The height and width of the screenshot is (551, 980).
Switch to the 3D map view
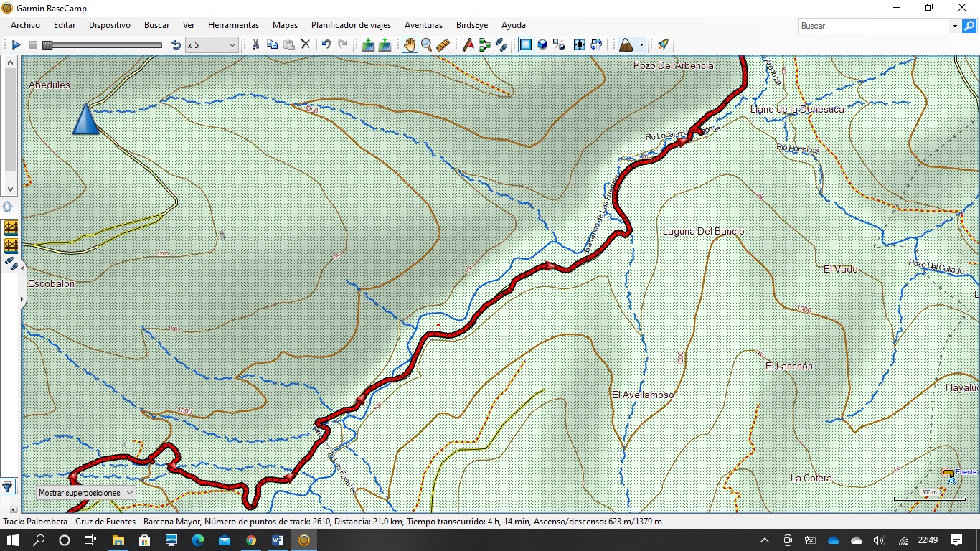542,44
